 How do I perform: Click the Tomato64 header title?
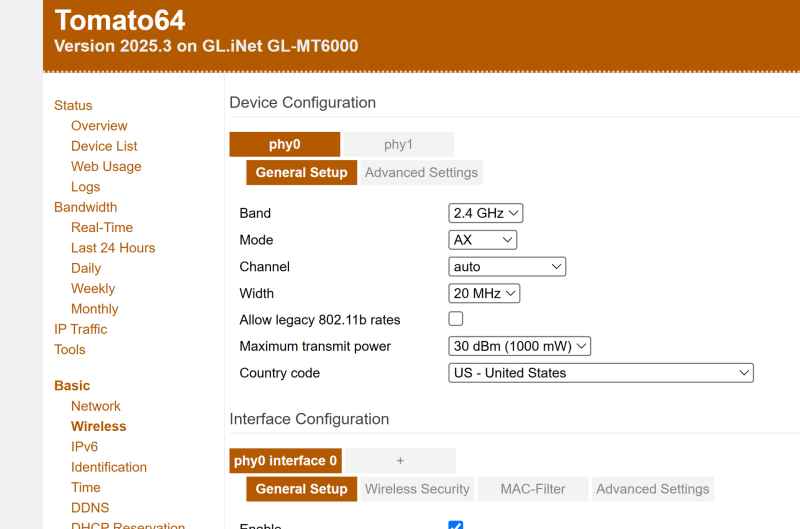click(x=119, y=20)
